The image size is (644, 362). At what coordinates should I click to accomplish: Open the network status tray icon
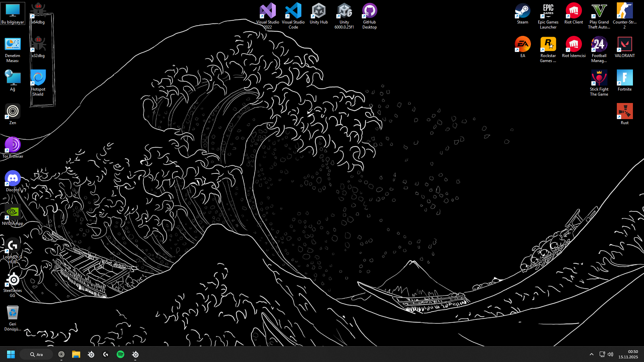click(602, 354)
